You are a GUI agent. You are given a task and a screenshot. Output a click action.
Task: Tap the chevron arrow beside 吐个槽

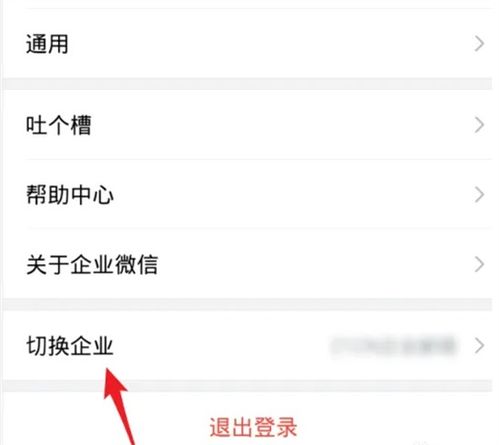pyautogui.click(x=479, y=125)
